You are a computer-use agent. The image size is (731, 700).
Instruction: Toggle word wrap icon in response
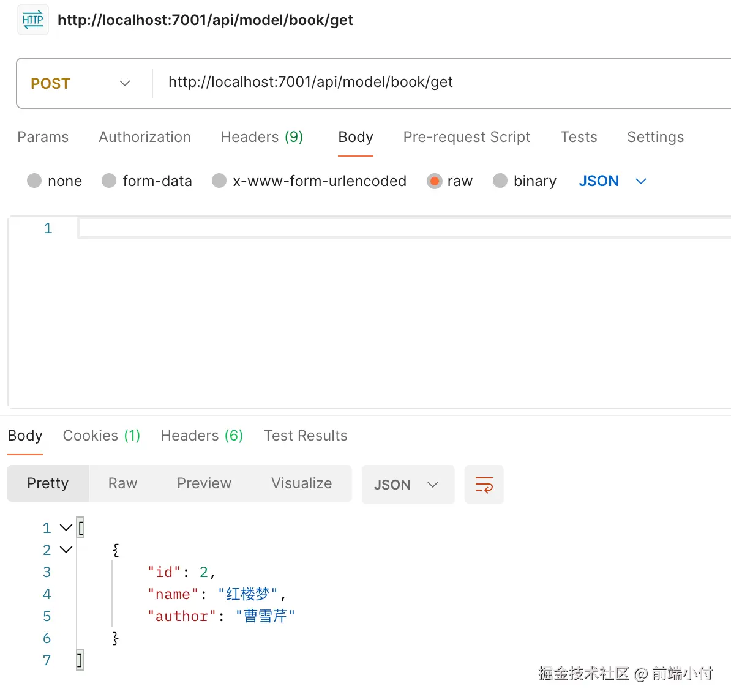pos(484,485)
